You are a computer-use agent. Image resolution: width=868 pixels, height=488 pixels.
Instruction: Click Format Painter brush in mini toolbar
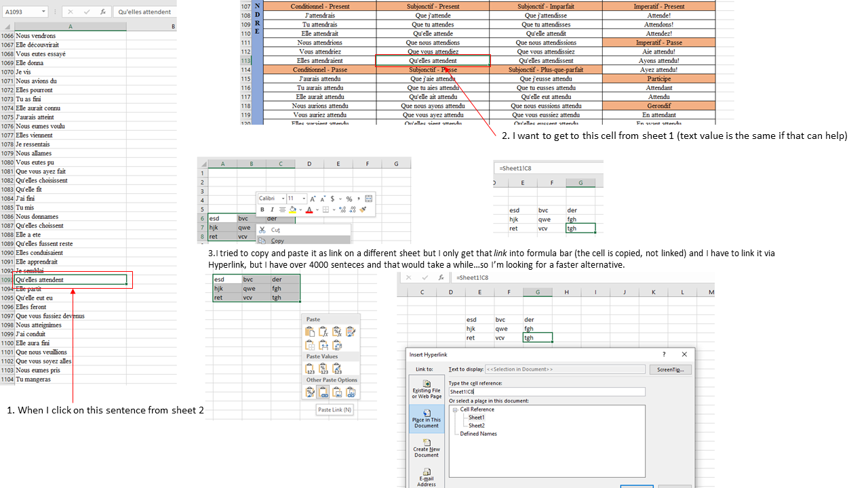click(363, 209)
